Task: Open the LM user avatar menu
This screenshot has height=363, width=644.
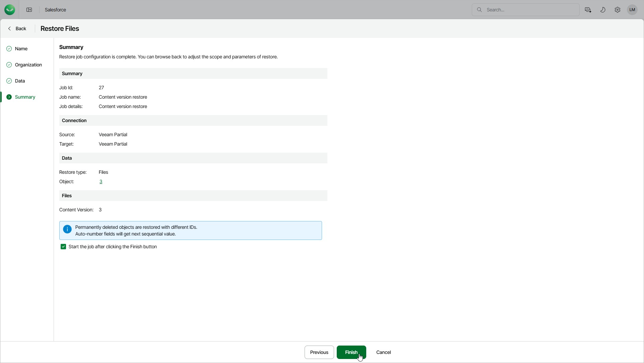Action: (632, 10)
